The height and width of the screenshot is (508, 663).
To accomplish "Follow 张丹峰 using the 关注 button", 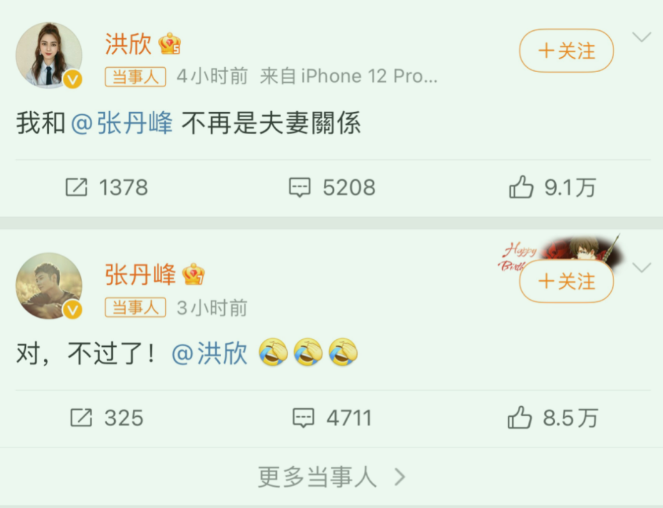I will point(567,281).
